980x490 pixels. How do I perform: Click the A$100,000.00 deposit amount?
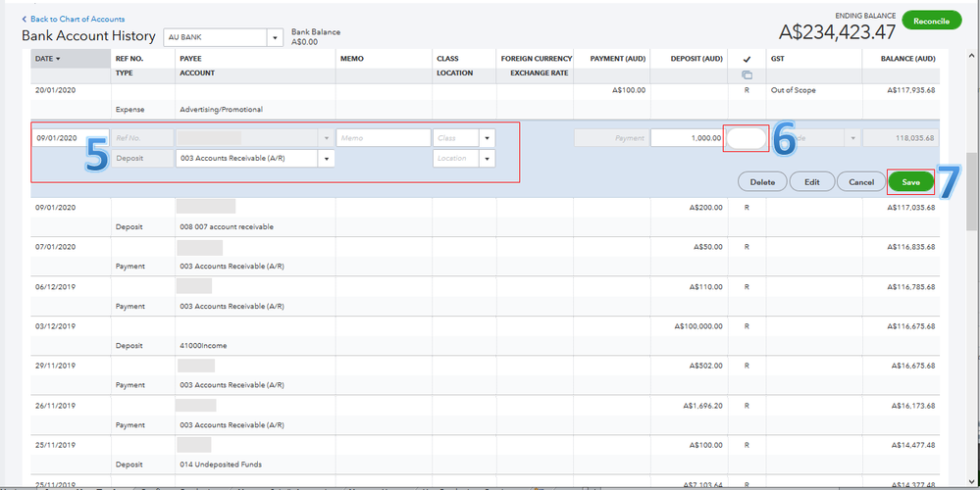(x=698, y=326)
